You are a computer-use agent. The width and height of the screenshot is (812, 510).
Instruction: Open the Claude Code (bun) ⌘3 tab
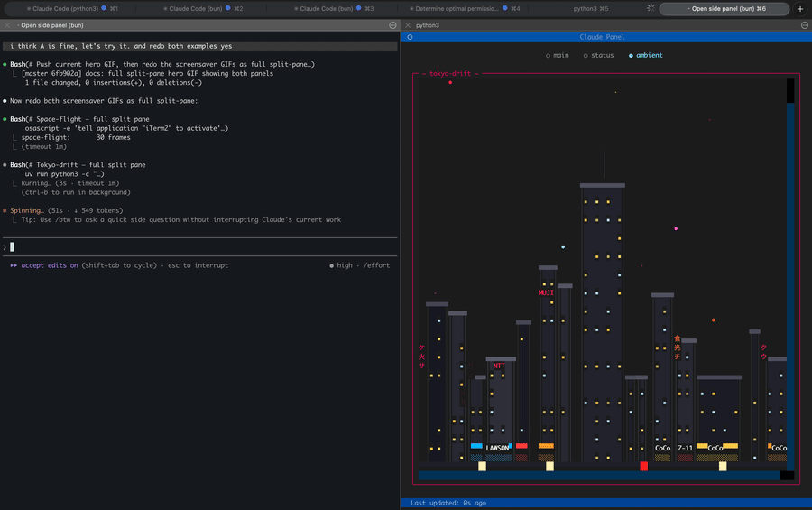click(334, 8)
